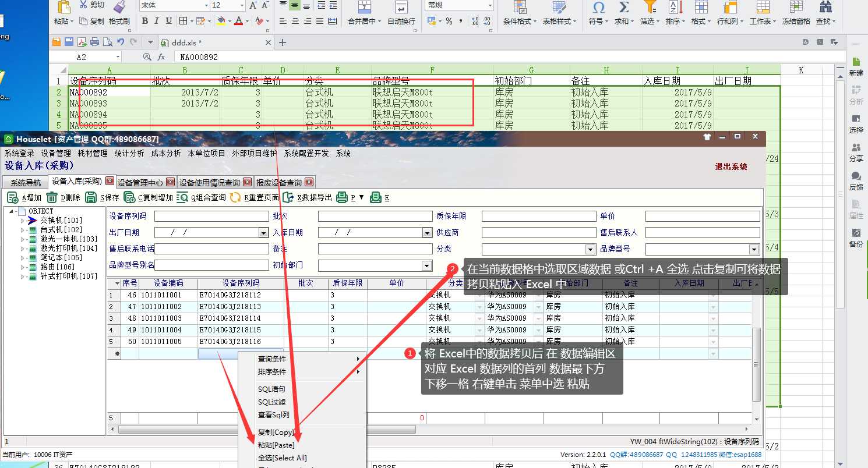Toggle center horizontal alignment in WPS ribbon
The image size is (868, 468).
(x=295, y=21)
